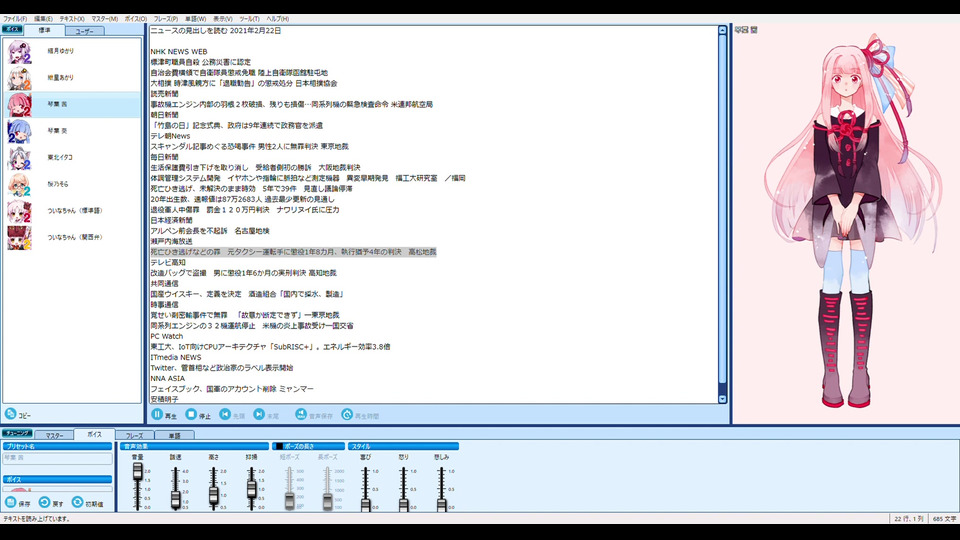
Task: Select the 桜乃そら voice avatar
Action: point(20,184)
